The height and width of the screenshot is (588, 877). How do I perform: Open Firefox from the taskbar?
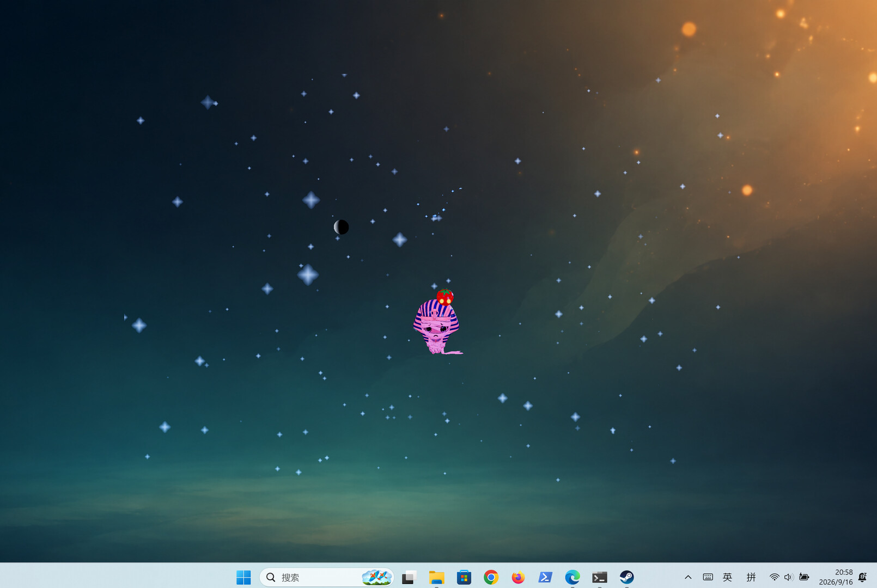coord(518,577)
